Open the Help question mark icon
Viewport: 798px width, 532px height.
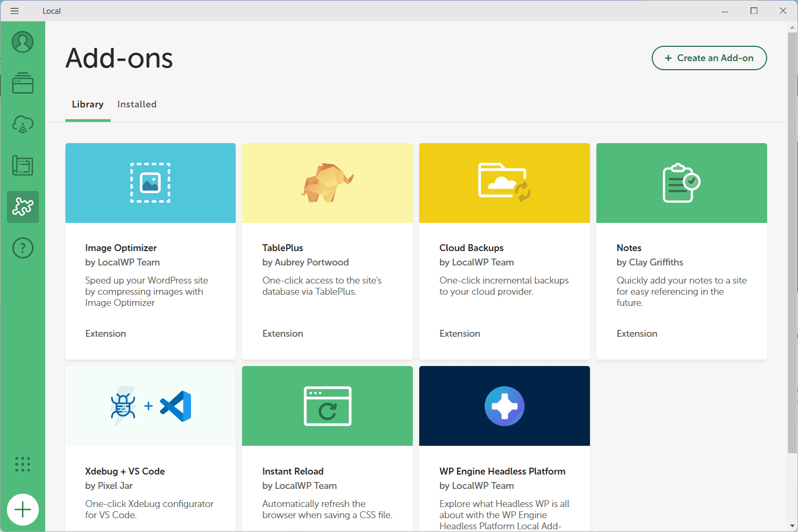pyautogui.click(x=23, y=248)
